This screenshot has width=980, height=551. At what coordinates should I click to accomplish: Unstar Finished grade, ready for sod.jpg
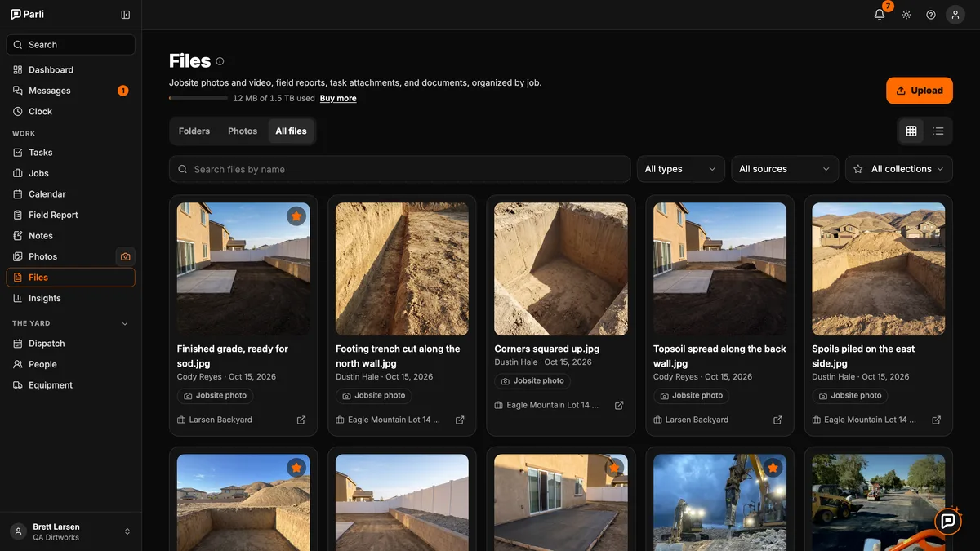pyautogui.click(x=296, y=216)
